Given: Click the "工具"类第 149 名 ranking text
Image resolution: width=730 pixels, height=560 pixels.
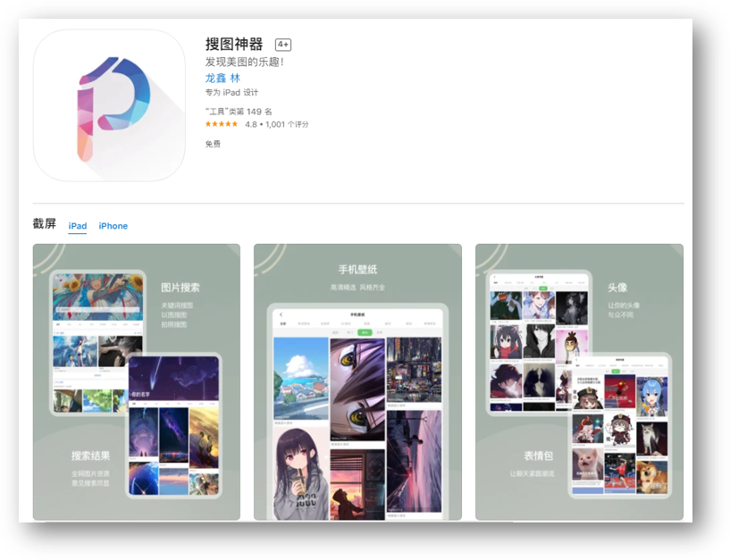Looking at the screenshot, I should click(x=239, y=112).
